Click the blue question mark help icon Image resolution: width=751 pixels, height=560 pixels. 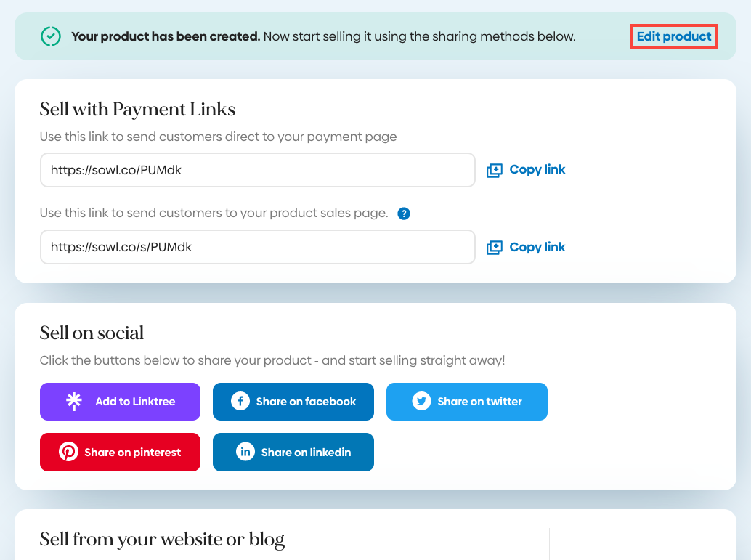pos(404,214)
